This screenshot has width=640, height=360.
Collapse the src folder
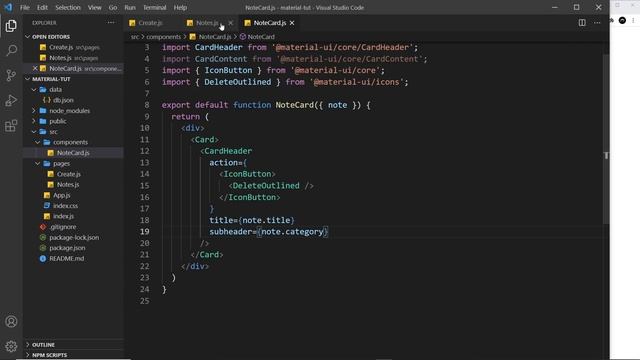53,132
